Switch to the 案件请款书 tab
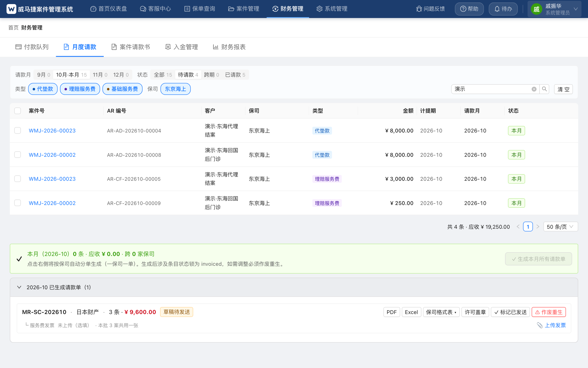The height and width of the screenshot is (368, 588). pos(131,47)
